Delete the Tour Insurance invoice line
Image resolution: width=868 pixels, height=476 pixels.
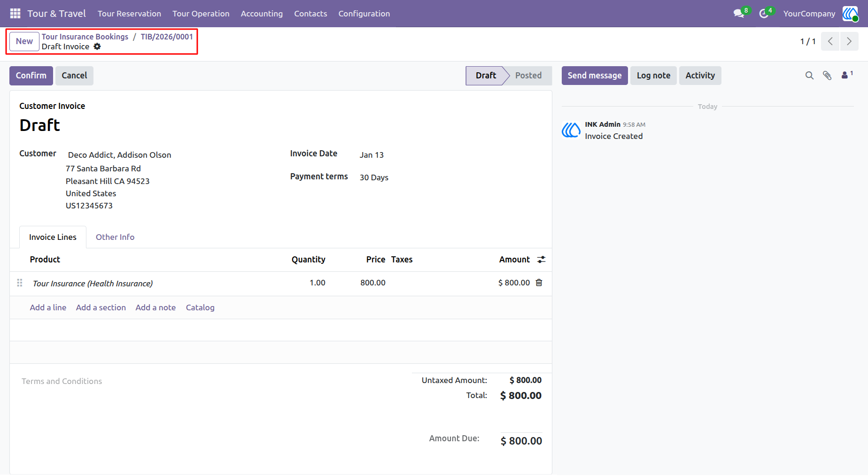pos(539,283)
